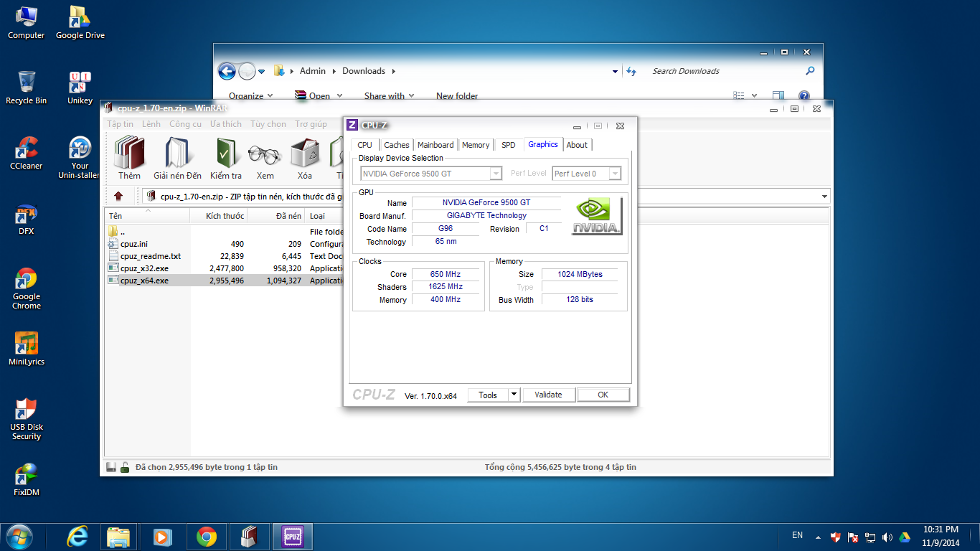Click the OK button in CPU-Z
This screenshot has width=980, height=551.
click(603, 395)
